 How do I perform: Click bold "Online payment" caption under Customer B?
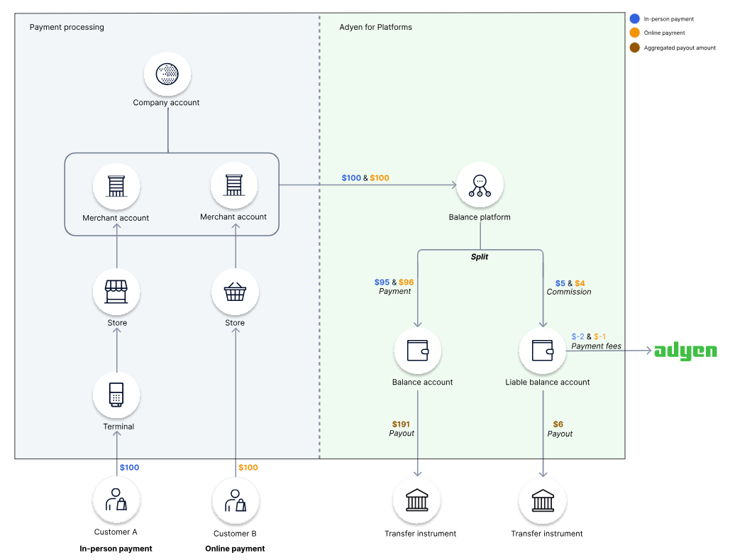point(235,549)
